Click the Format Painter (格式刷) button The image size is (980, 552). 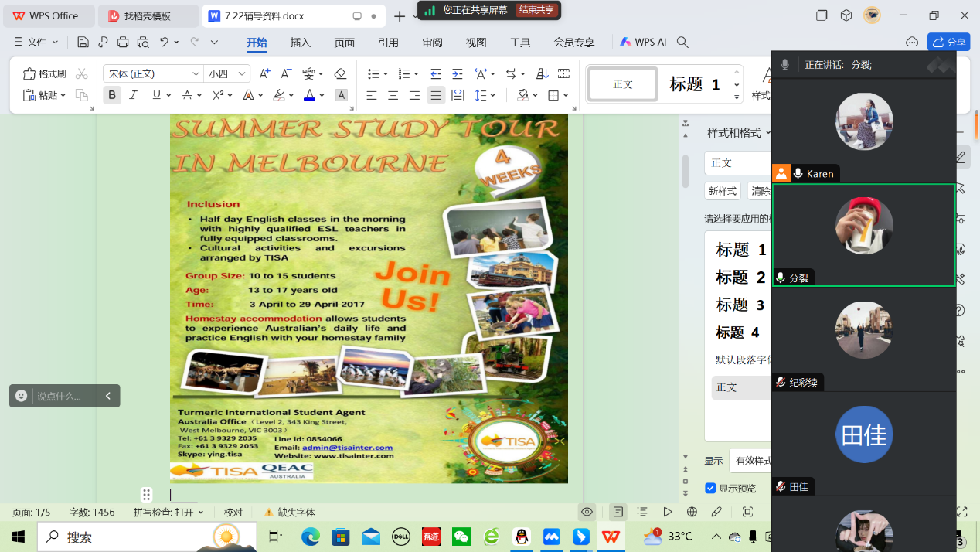pyautogui.click(x=45, y=73)
